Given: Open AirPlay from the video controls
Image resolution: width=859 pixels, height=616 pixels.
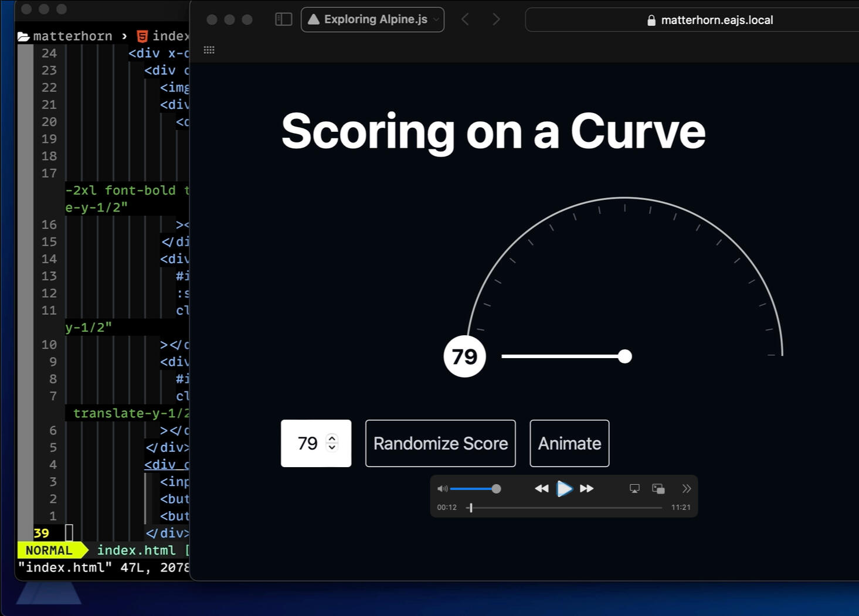Looking at the screenshot, I should click(x=634, y=489).
